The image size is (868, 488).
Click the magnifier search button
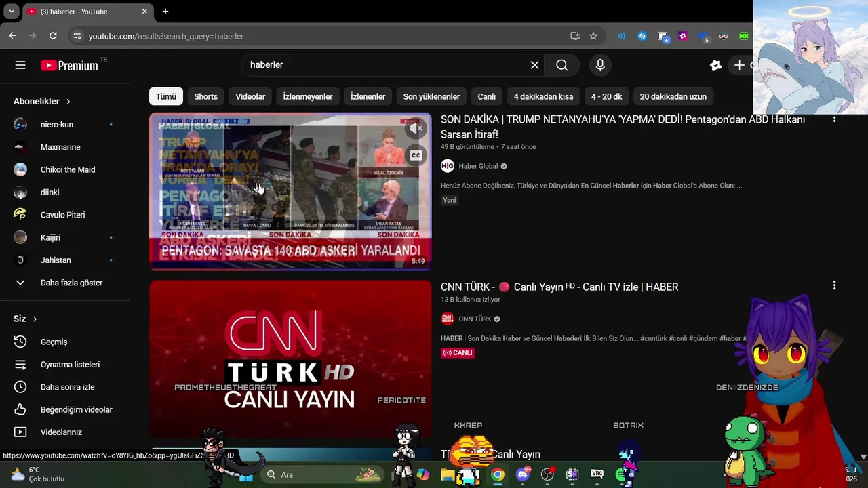click(562, 65)
